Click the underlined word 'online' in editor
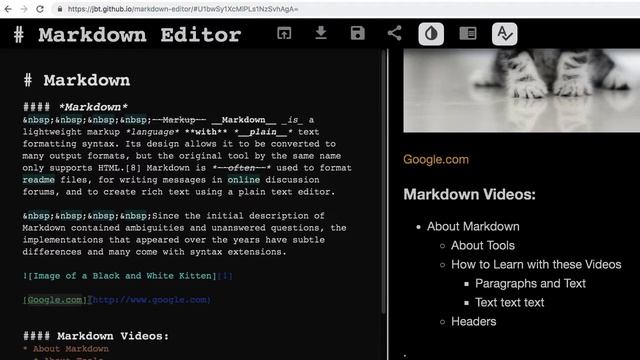640x360 pixels. (244, 180)
